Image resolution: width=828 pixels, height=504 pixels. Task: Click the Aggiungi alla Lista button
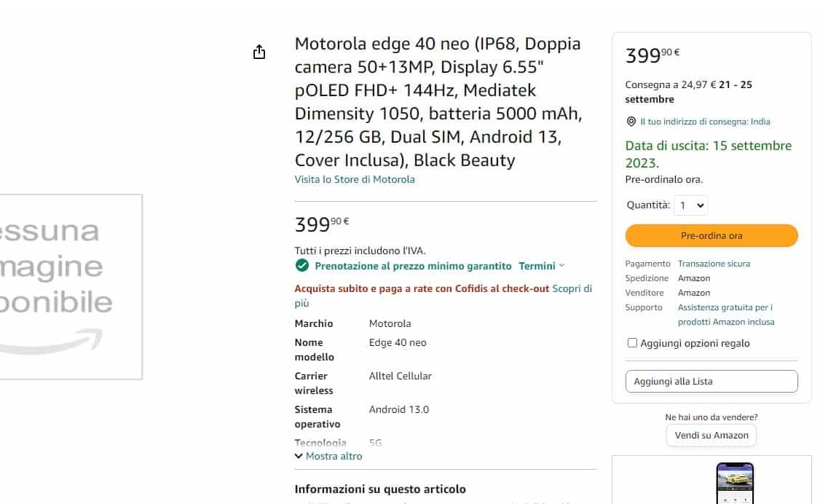tap(711, 381)
